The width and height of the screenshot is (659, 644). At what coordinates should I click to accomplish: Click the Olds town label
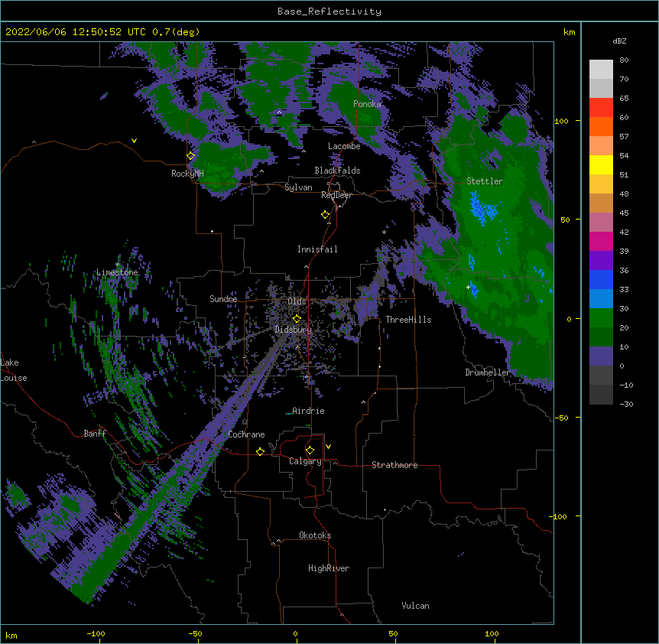(297, 301)
